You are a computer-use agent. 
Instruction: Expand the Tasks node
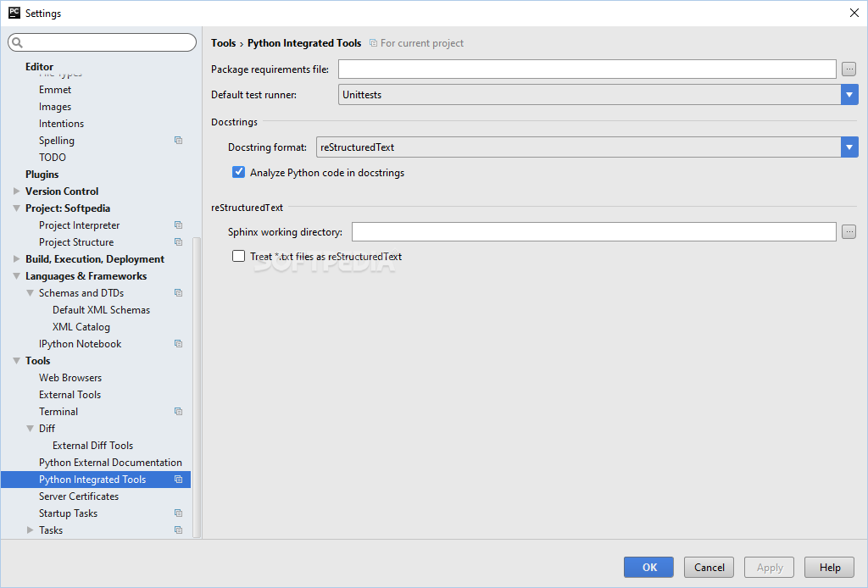tap(31, 530)
